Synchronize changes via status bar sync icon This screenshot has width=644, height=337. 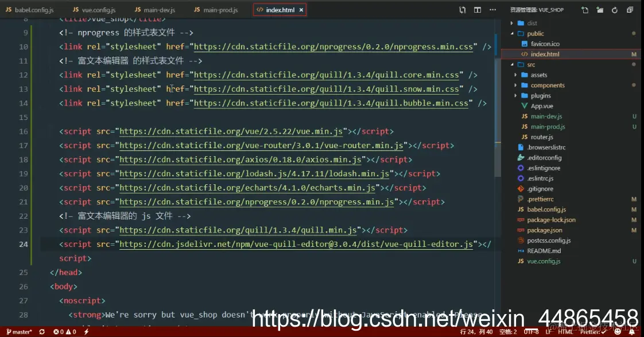[x=42, y=332]
